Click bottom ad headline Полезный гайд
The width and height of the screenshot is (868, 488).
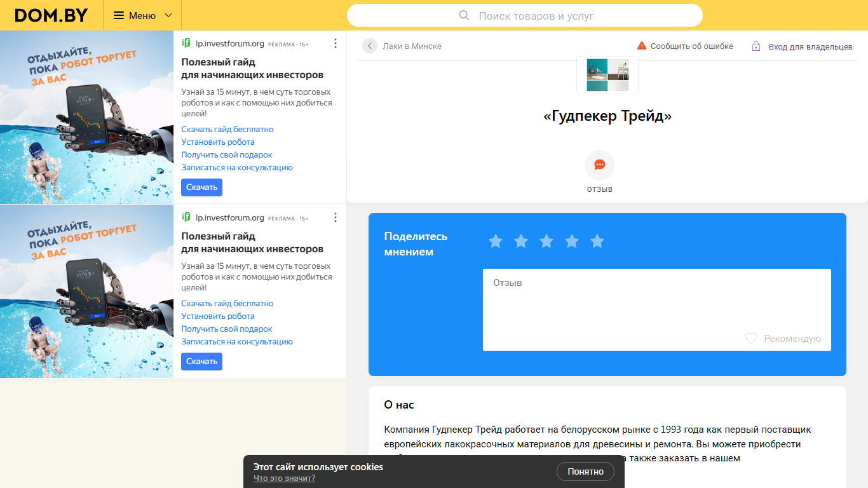[252, 243]
